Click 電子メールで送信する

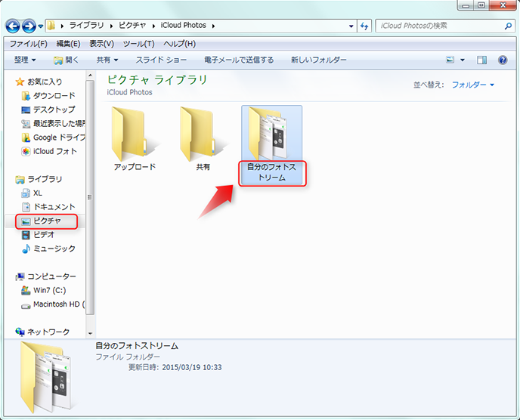click(x=239, y=60)
